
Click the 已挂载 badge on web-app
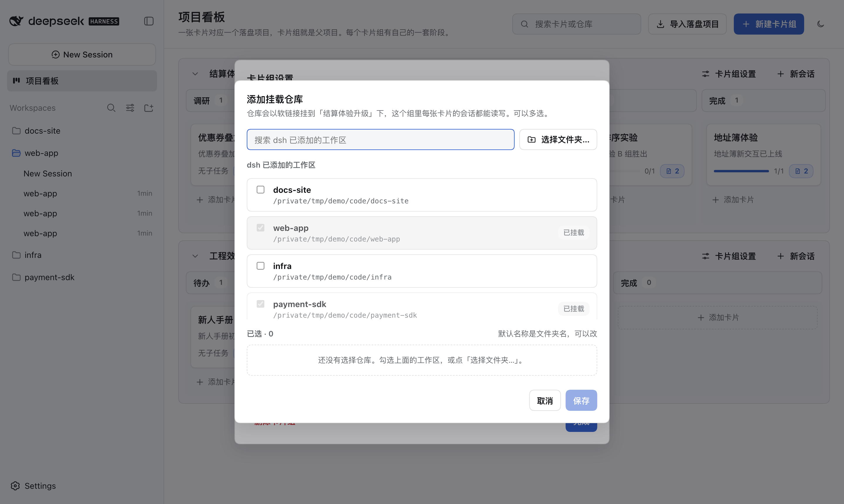[574, 233]
